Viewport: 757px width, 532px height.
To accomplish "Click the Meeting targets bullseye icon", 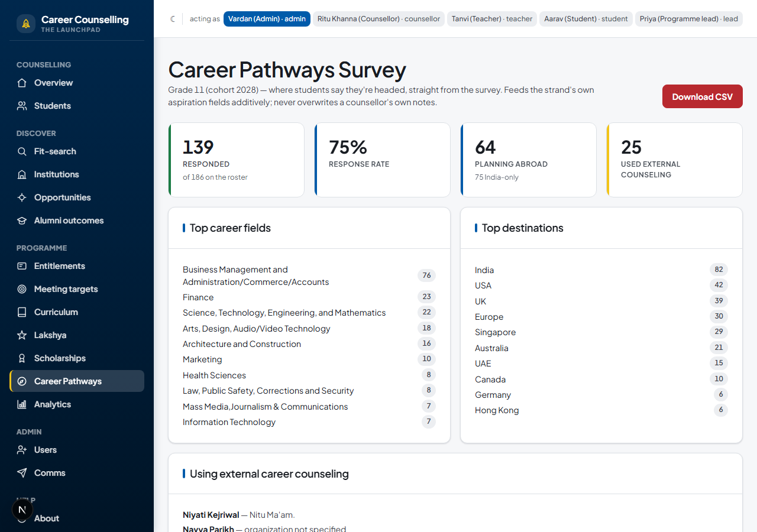I will click(x=22, y=289).
